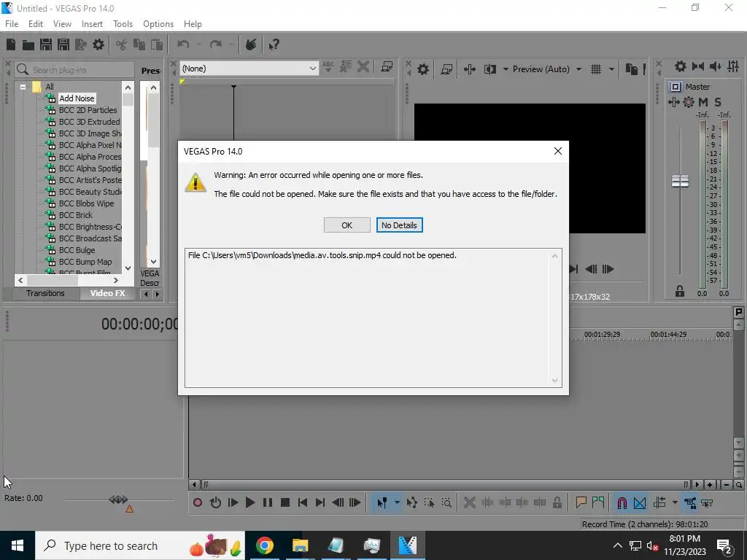Click copy snapshot to clipboard icon
This screenshot has height=560, width=747.
coord(631,69)
